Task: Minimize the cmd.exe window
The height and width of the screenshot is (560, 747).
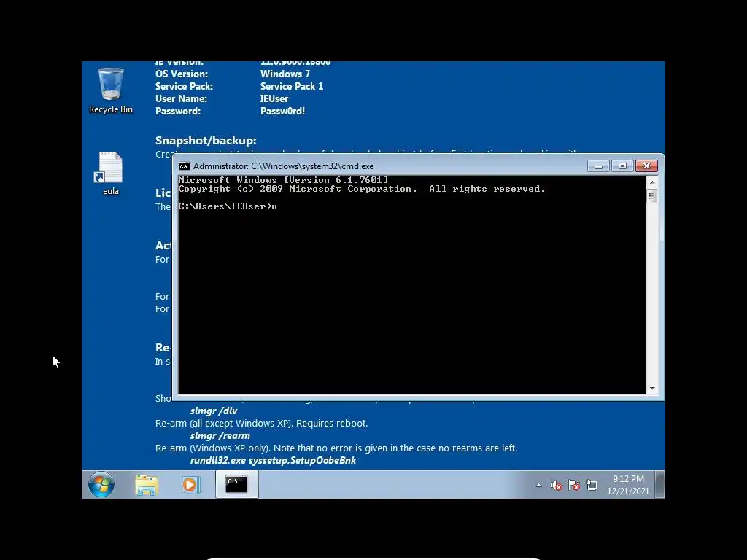Action: (x=598, y=166)
